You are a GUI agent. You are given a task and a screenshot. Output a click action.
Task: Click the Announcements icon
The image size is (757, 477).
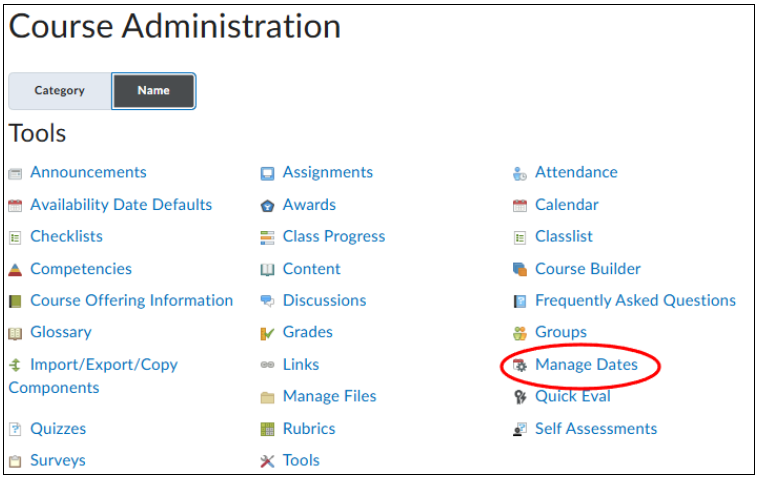(15, 173)
